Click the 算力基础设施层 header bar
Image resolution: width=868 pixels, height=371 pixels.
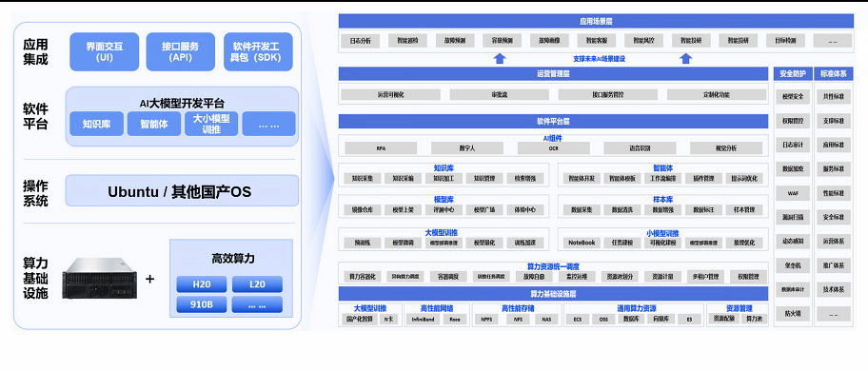click(x=553, y=294)
